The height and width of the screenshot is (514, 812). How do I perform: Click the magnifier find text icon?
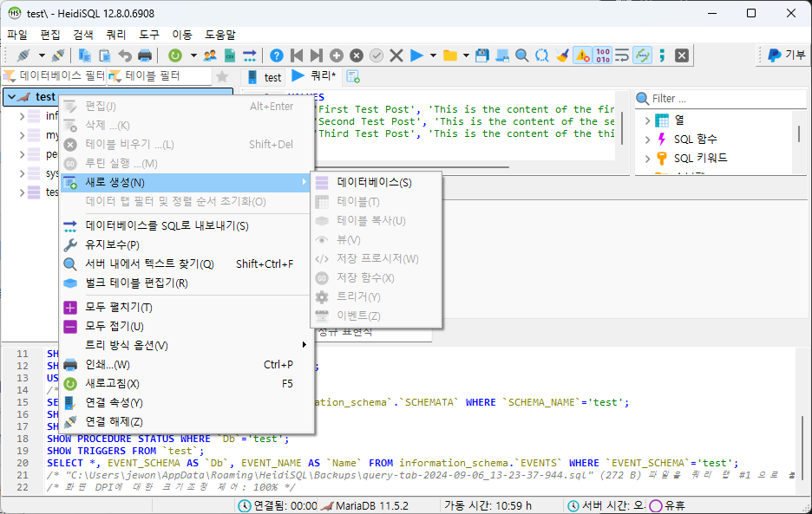point(522,55)
